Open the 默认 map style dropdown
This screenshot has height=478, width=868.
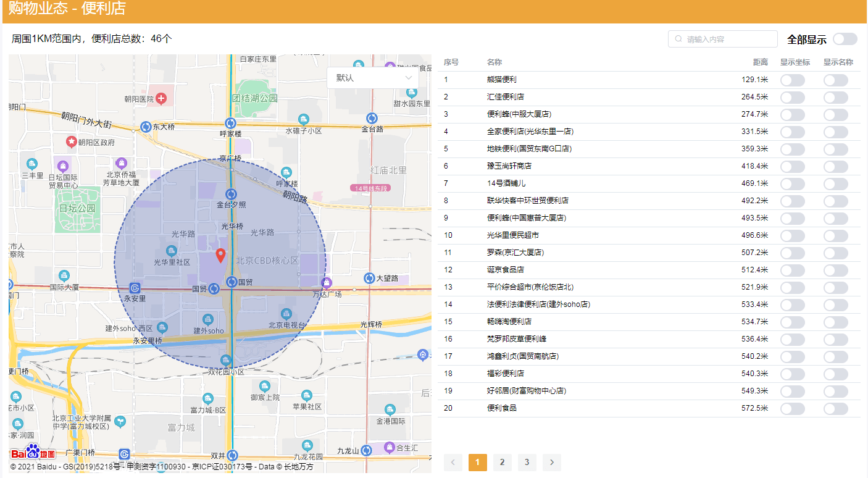coord(373,78)
